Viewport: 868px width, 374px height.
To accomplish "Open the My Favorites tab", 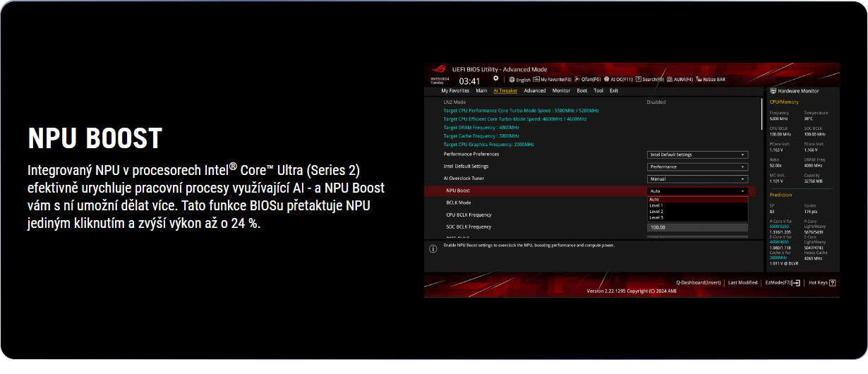I will [x=455, y=90].
